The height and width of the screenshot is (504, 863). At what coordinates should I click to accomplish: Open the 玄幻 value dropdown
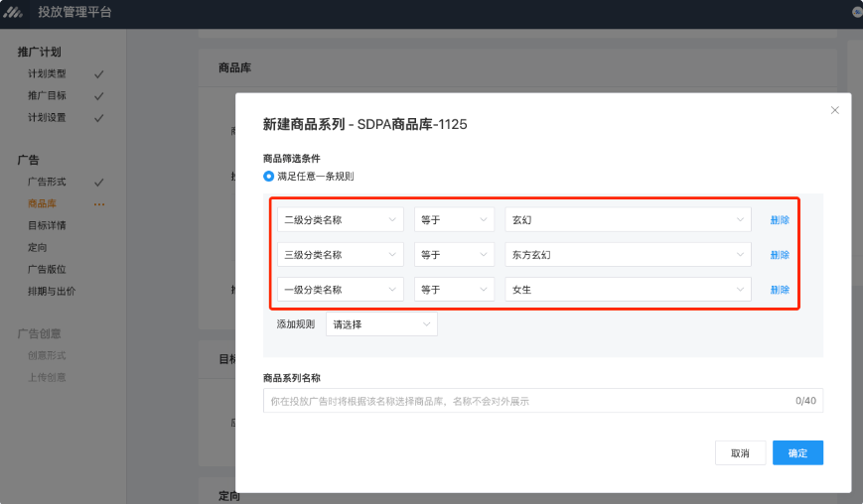click(x=628, y=220)
